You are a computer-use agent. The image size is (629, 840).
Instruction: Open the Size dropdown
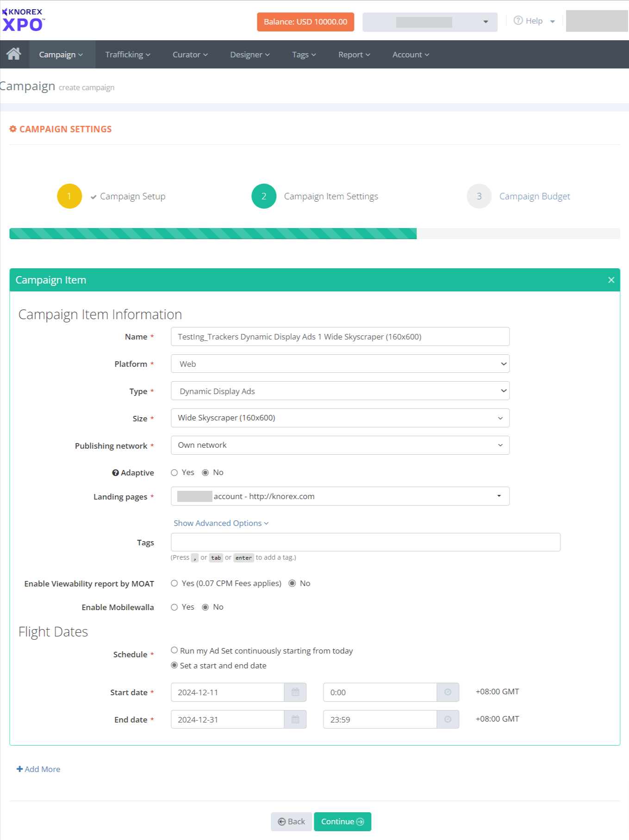(340, 418)
